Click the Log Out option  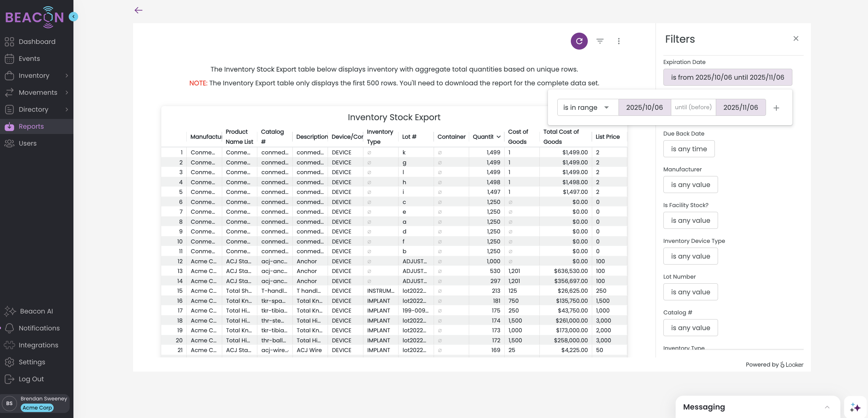click(31, 379)
